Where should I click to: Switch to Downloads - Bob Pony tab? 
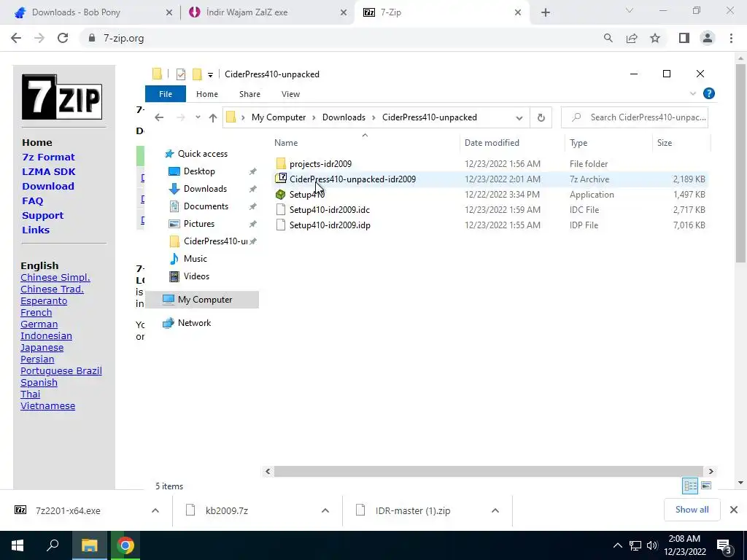76,12
